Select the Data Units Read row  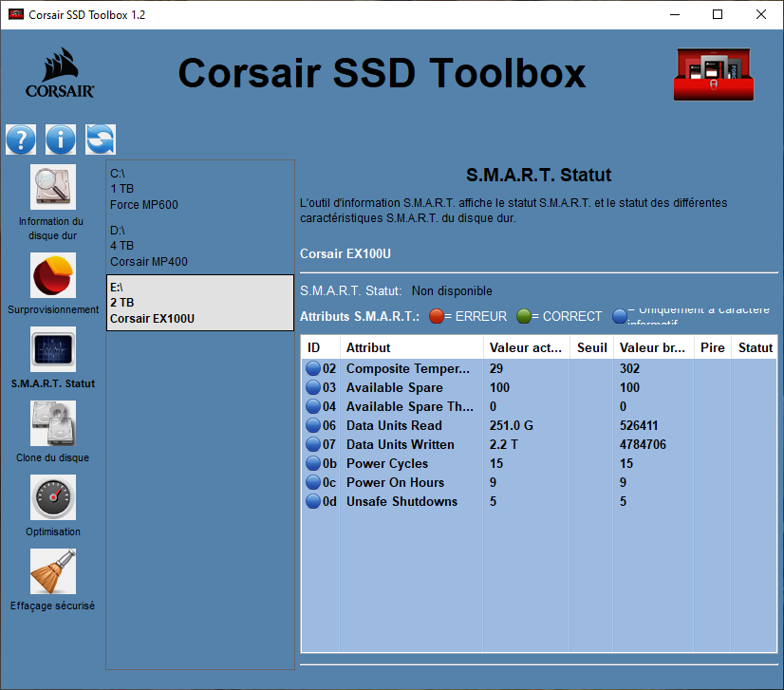coord(539,425)
